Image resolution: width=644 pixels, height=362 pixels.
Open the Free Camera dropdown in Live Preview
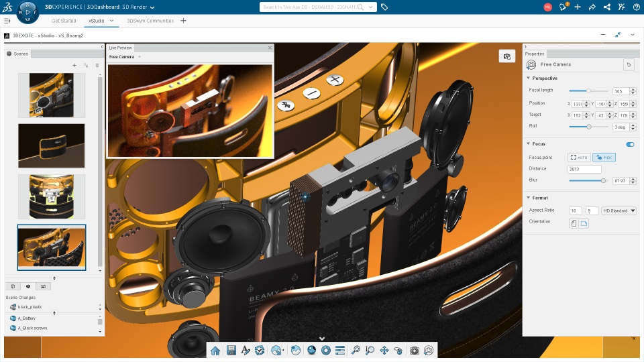[x=140, y=56]
